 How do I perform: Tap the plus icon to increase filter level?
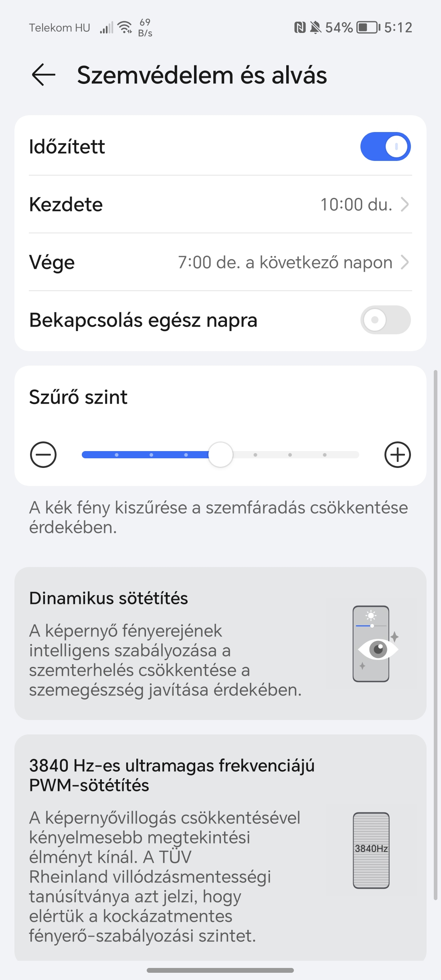tap(397, 455)
